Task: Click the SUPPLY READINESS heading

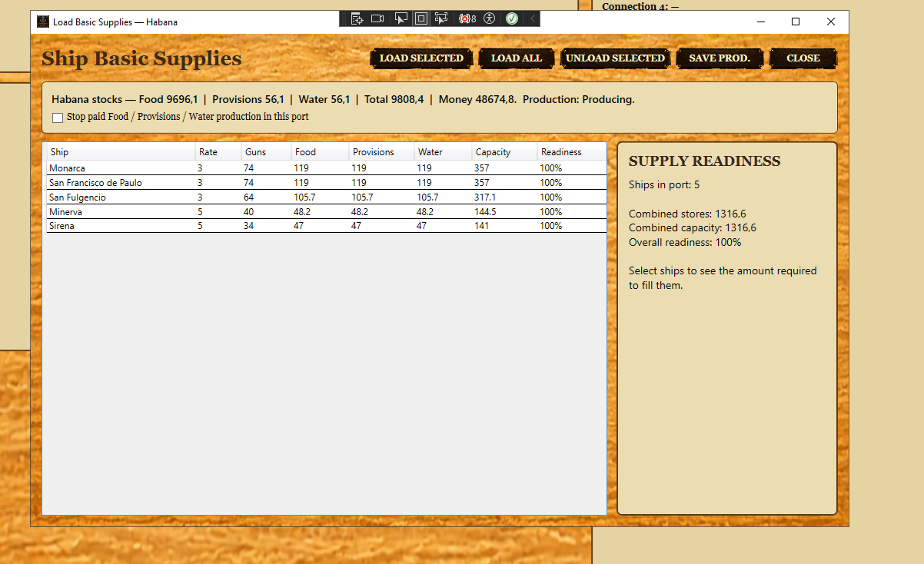Action: point(704,161)
